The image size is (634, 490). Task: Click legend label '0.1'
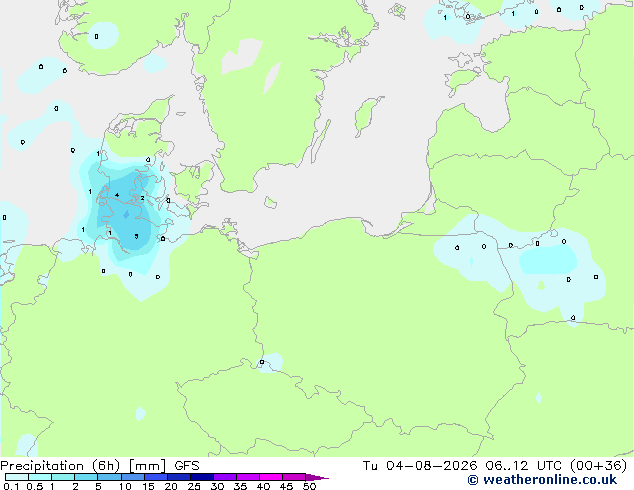[11, 486]
